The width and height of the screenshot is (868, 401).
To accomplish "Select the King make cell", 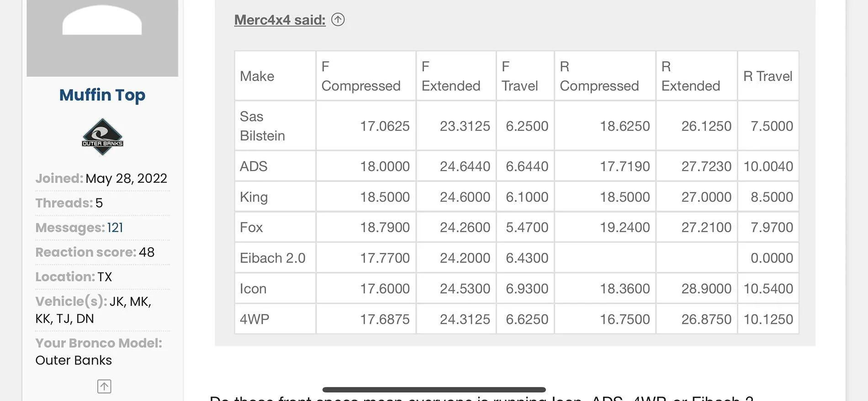I will point(275,197).
